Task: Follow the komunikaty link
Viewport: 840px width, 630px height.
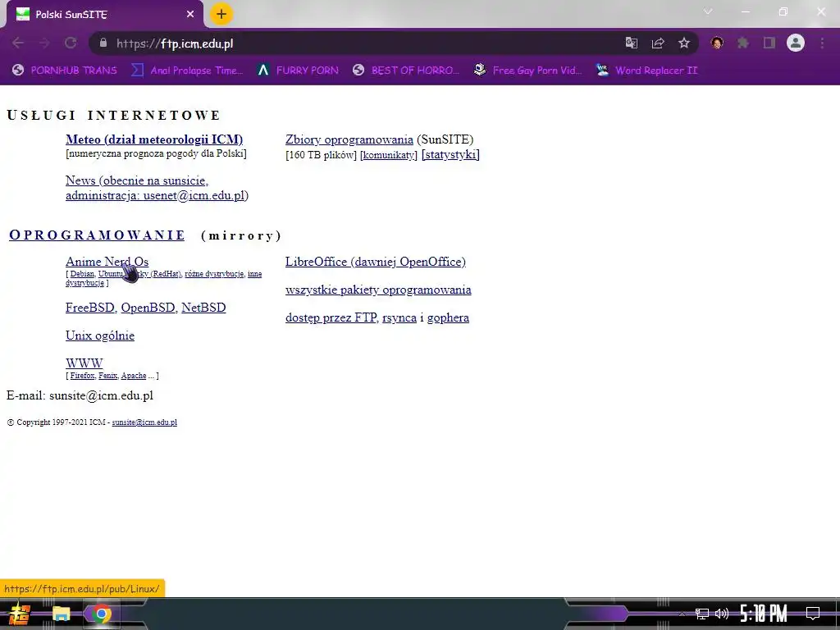Action: pos(388,155)
